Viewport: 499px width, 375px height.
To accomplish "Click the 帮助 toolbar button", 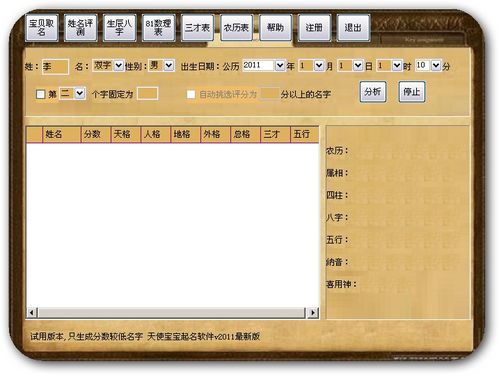I will [x=275, y=28].
